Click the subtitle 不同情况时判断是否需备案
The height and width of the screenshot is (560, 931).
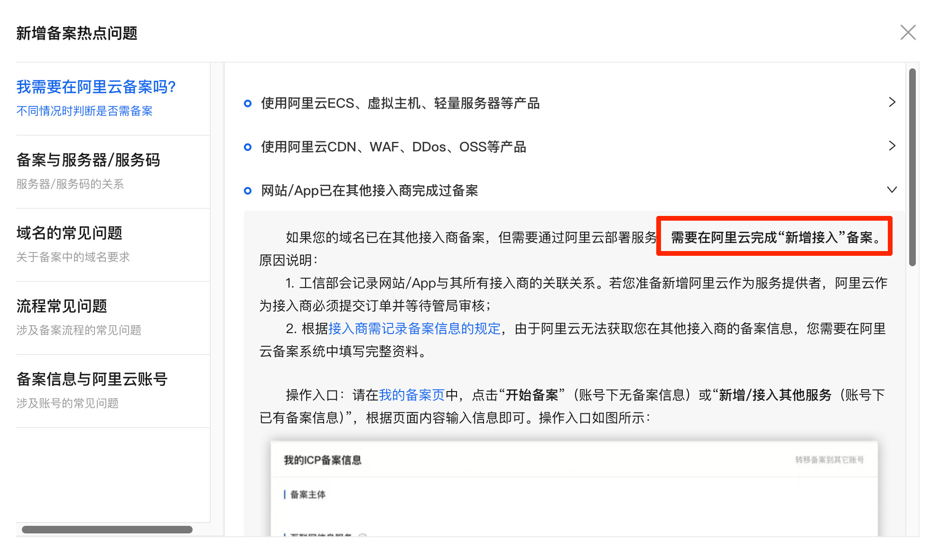click(84, 111)
